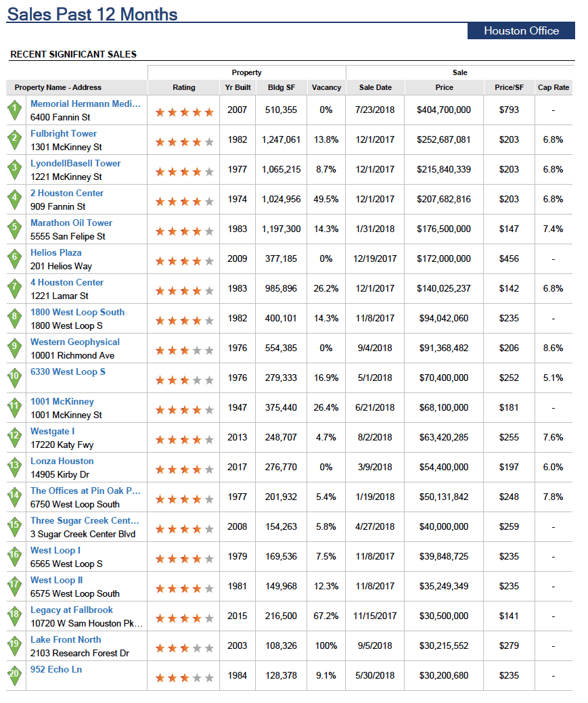Screen dimensions: 588x703
Task: Click map marker number 16
Action: click(x=15, y=557)
